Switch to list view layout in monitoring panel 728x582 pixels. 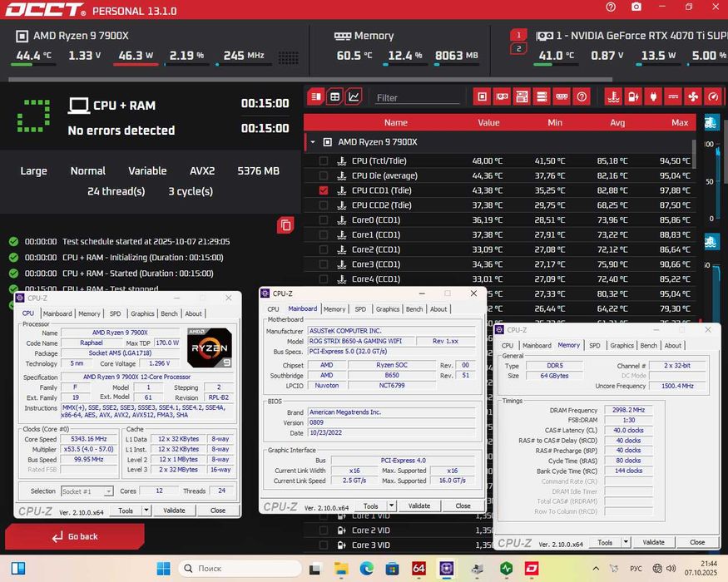pyautogui.click(x=316, y=97)
